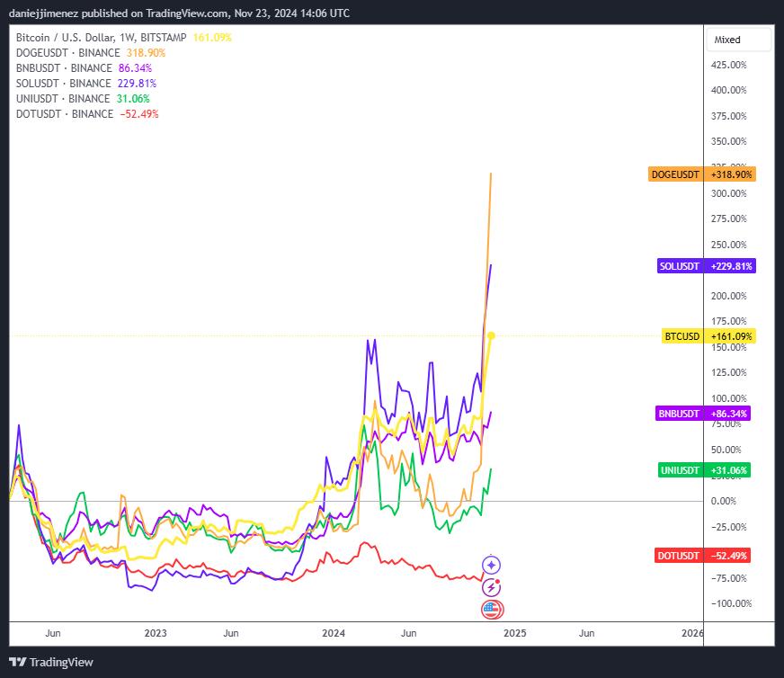Image resolution: width=784 pixels, height=678 pixels.
Task: Select the DOGEUSDT price label tag
Action: point(675,174)
